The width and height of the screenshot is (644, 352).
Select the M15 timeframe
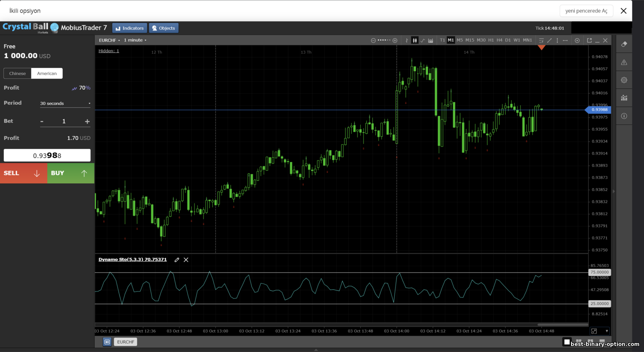(470, 40)
